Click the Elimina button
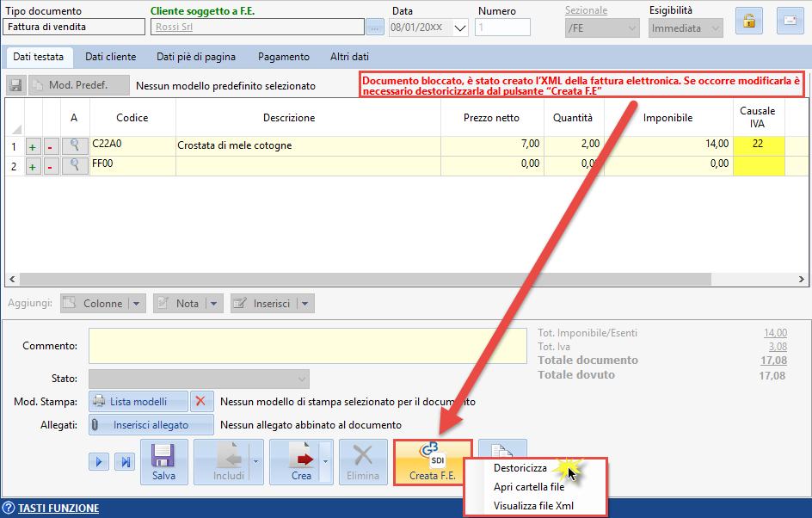 pos(363,462)
